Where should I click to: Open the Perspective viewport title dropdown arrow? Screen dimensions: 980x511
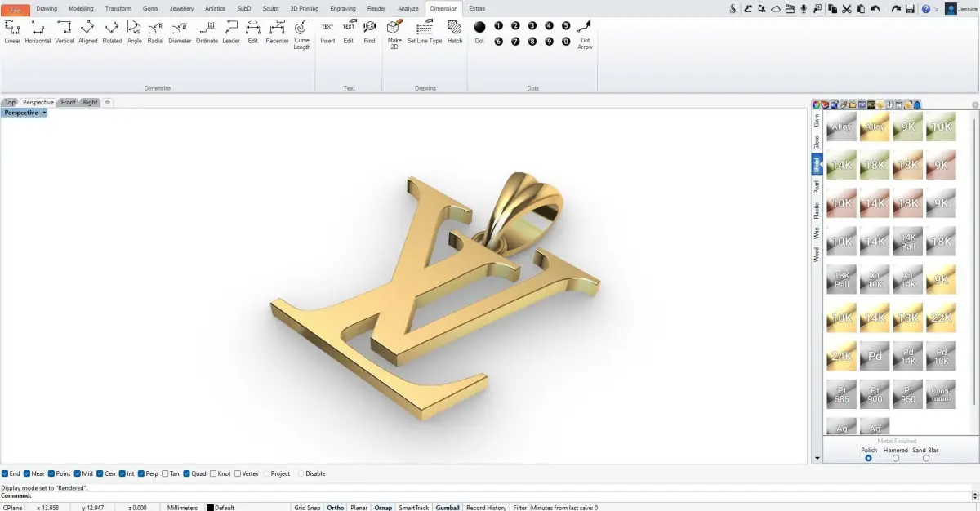44,113
